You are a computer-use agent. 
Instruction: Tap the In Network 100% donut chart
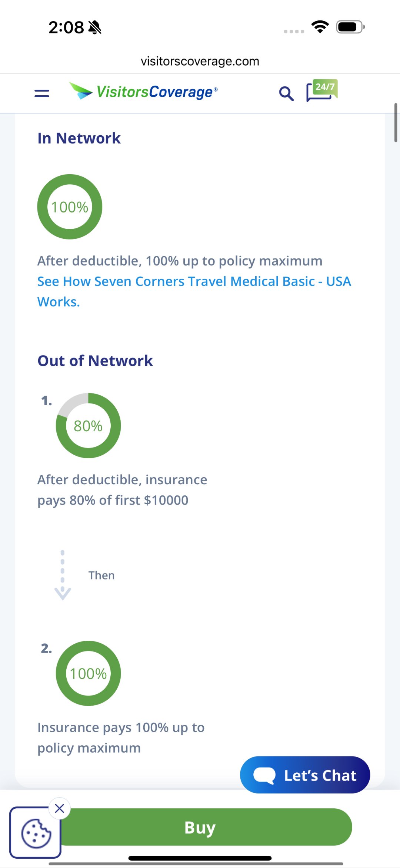pos(70,207)
